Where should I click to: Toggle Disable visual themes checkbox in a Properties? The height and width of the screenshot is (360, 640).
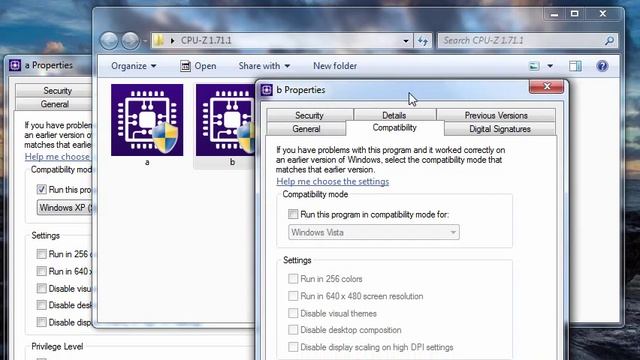[x=41, y=288]
